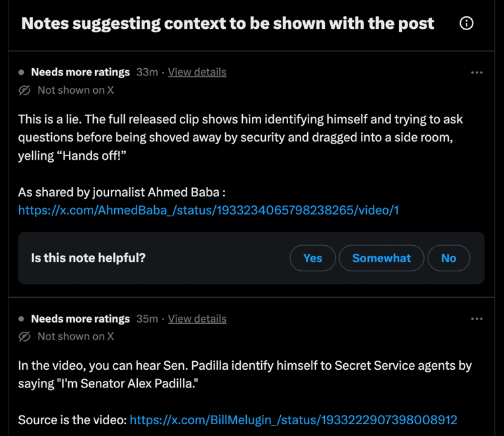This screenshot has width=504, height=436.
Task: Click the 'Notes suggesting context' heading
Action: click(228, 24)
